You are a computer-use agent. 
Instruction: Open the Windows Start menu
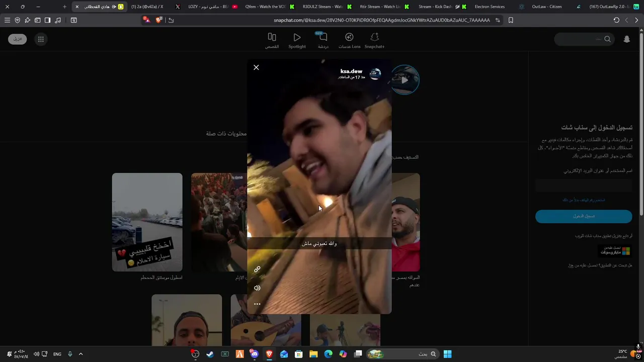coord(447,354)
